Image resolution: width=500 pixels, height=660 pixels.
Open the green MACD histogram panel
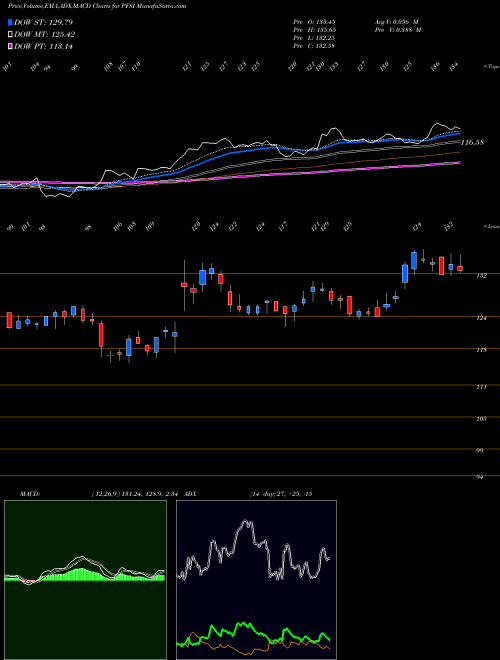pyautogui.click(x=85, y=580)
